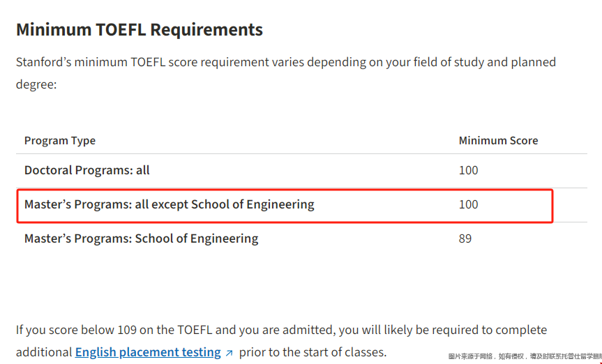Open the English placement testing link
The height and width of the screenshot is (364, 602).
coord(148,352)
